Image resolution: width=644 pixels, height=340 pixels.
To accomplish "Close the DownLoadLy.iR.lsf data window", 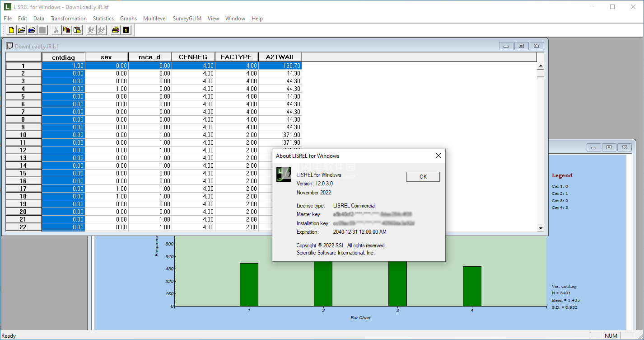I will (x=537, y=46).
